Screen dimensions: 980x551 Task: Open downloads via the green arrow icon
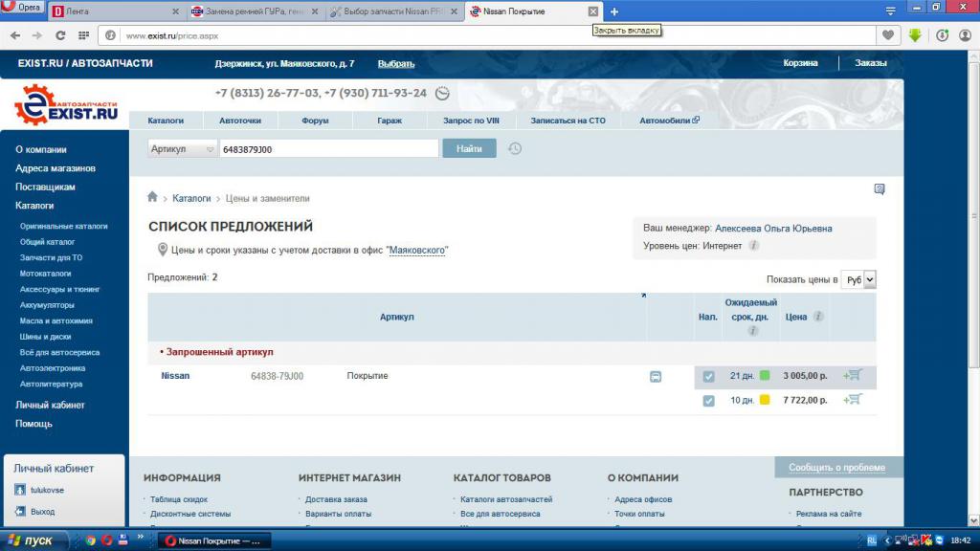[x=915, y=35]
